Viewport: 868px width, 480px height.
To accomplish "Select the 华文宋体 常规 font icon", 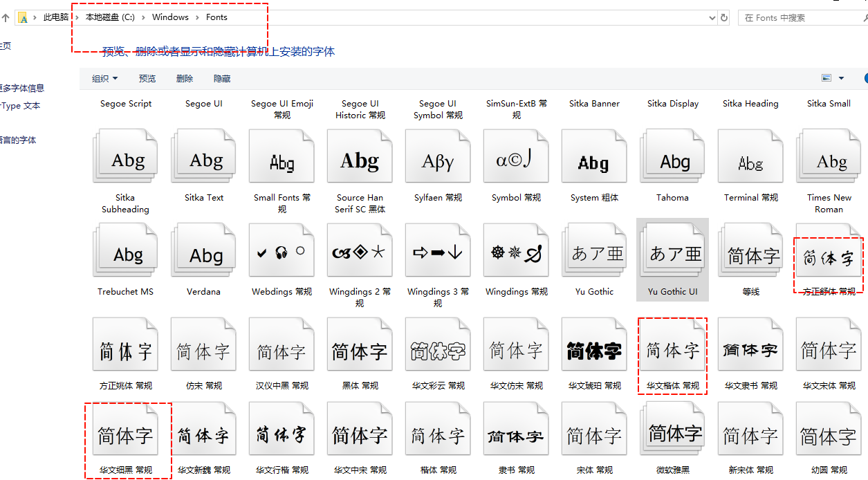I will [829, 344].
